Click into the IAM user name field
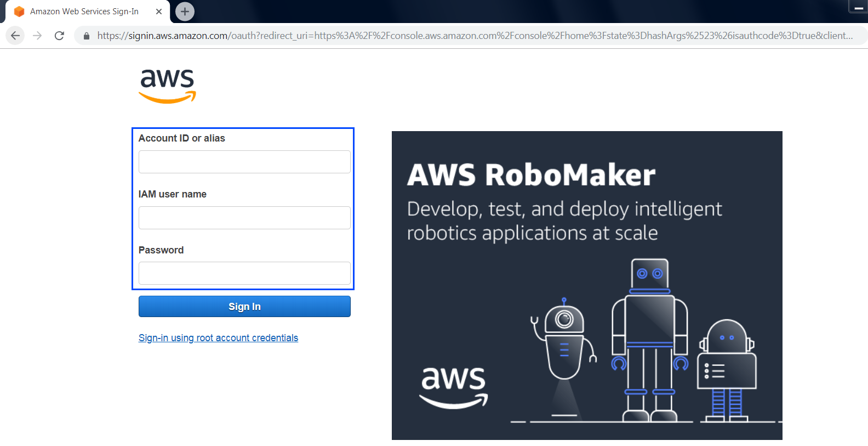 pos(244,218)
